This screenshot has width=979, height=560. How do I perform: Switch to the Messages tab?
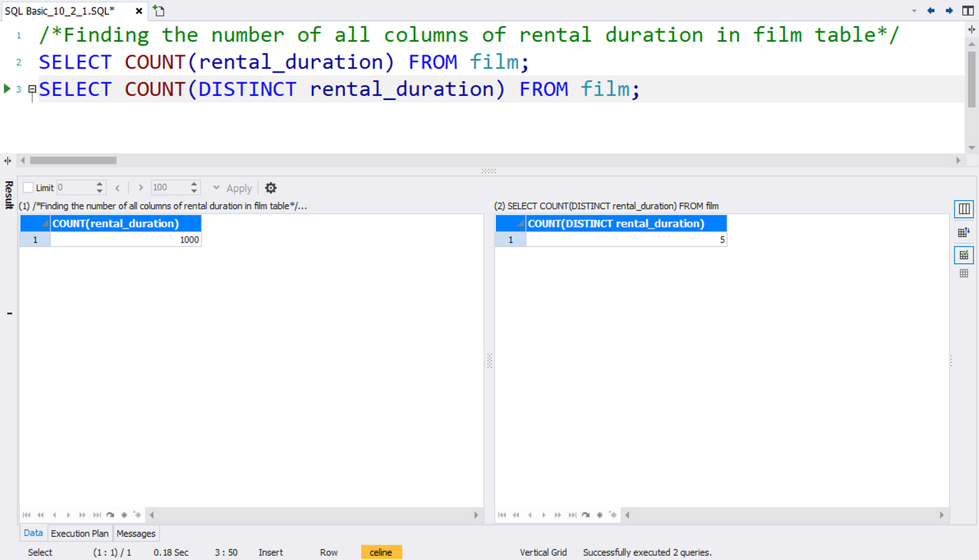pos(136,533)
